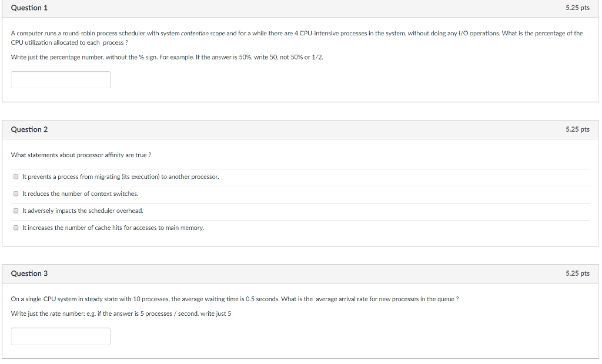The image size is (602, 364).
Task: Select the statement about migrating execution to another processor
Action: [x=119, y=176]
